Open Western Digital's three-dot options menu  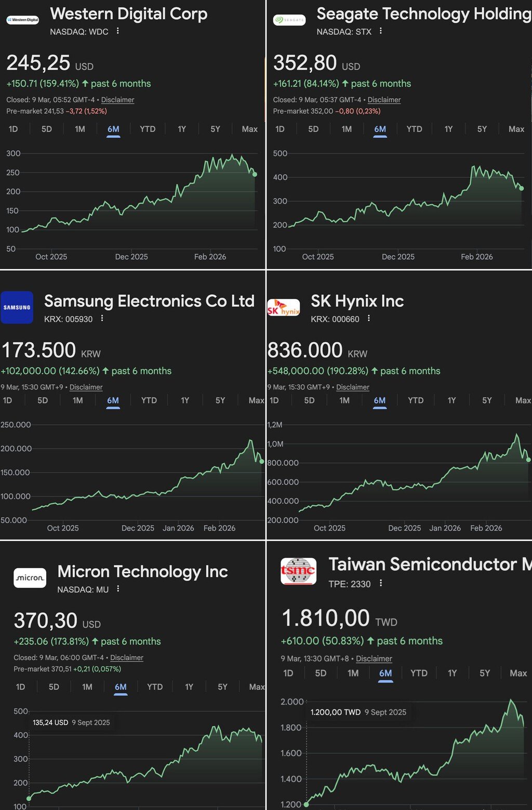click(x=118, y=31)
